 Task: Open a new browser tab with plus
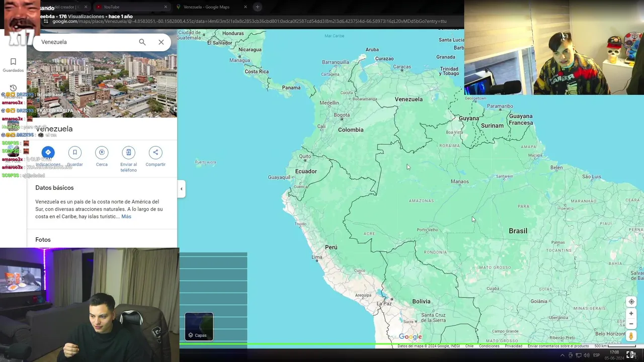258,7
